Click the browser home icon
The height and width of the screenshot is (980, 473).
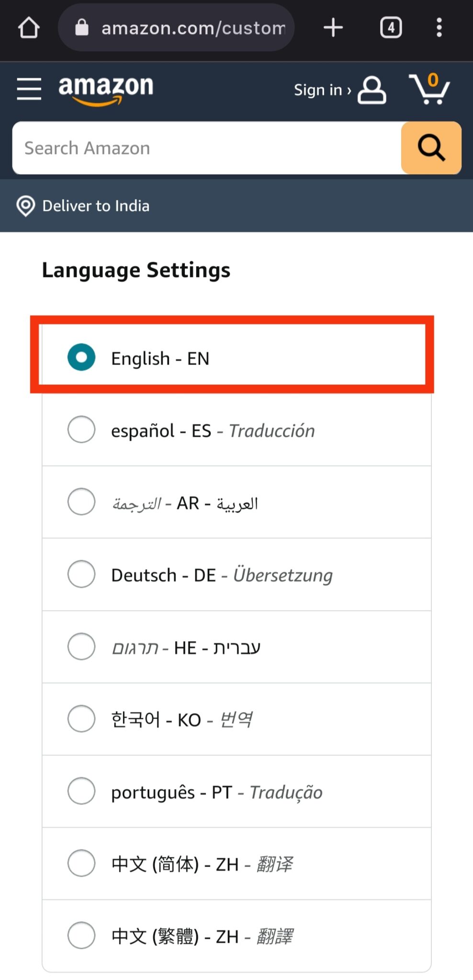point(30,27)
